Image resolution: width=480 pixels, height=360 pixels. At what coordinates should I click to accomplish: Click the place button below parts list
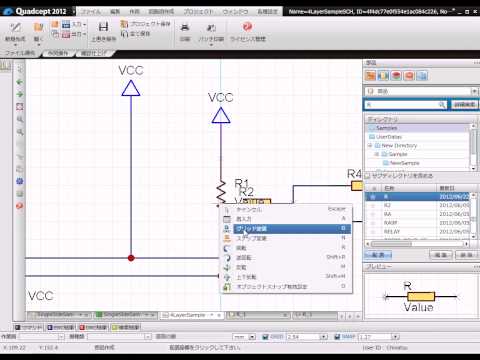[378, 255]
